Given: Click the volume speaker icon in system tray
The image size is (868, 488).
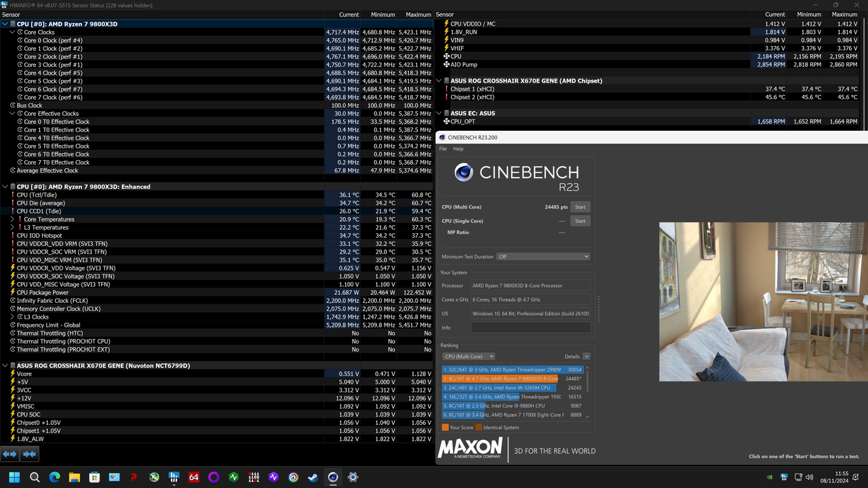Looking at the screenshot, I should click(x=809, y=477).
